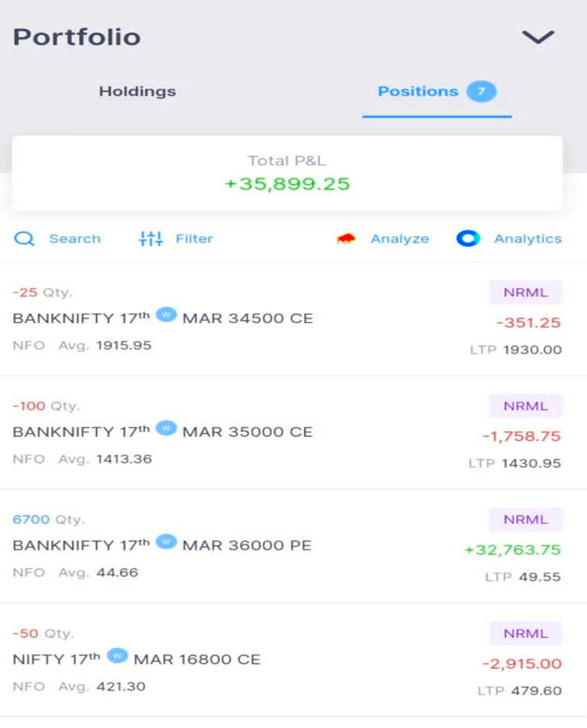Open the Analyze link

point(400,239)
